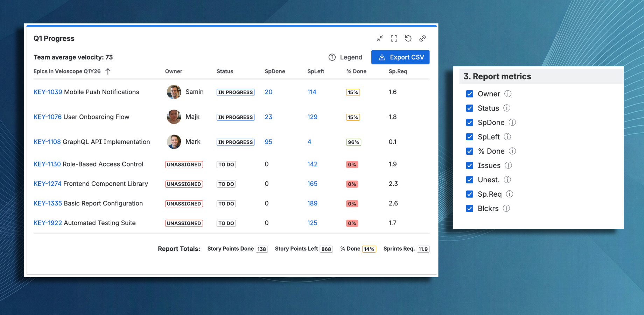Click the IN PROGRESS status for KEY-1039

pyautogui.click(x=236, y=92)
